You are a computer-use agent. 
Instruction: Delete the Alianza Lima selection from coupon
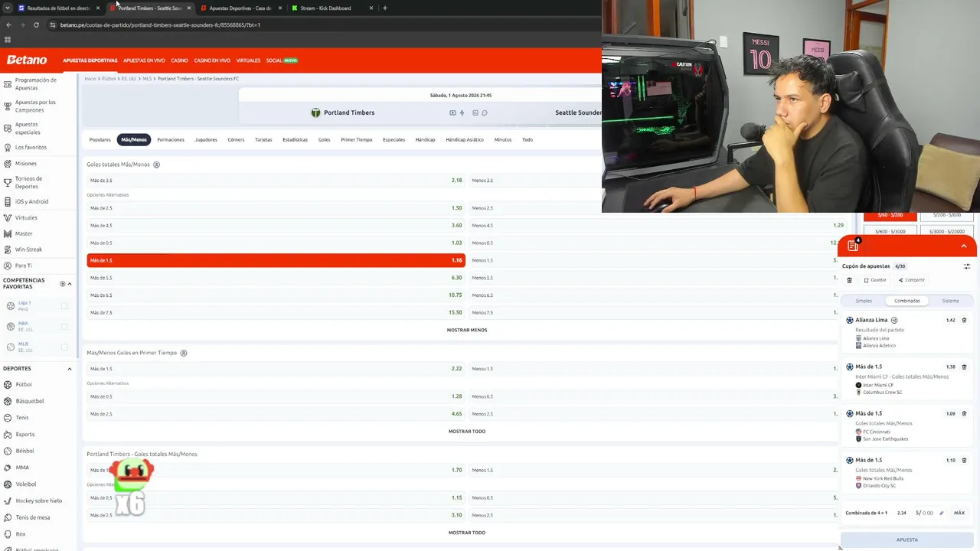[x=964, y=320]
